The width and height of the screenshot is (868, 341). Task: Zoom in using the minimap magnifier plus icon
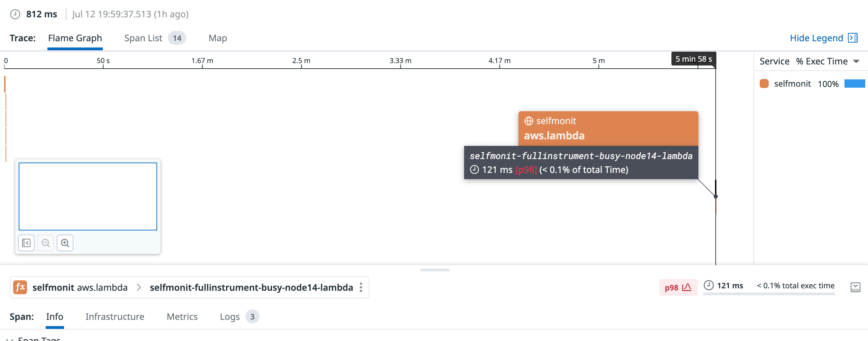65,243
